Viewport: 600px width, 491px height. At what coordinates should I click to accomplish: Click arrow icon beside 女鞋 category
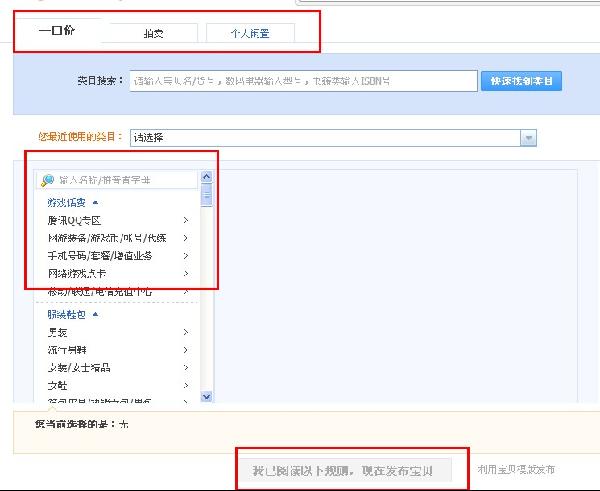(x=186, y=385)
